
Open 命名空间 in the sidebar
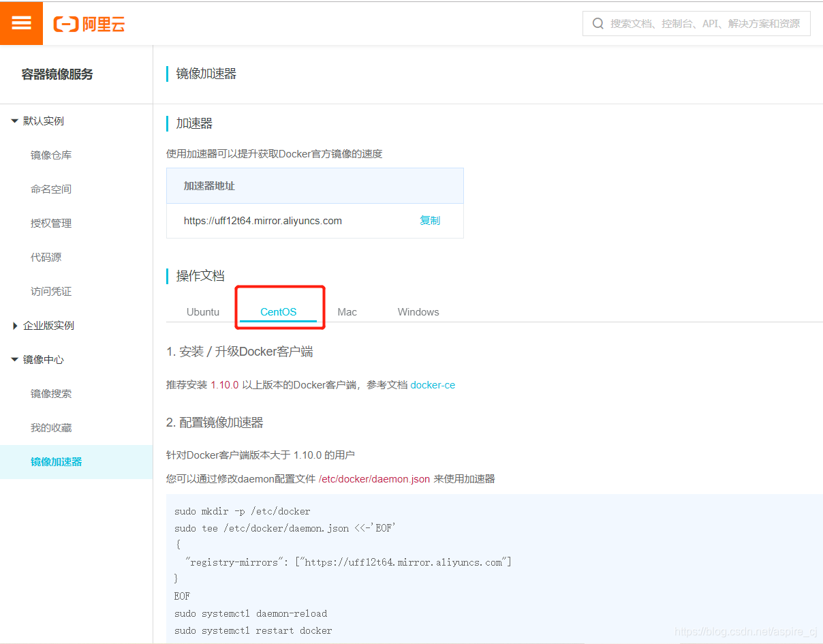[51, 189]
